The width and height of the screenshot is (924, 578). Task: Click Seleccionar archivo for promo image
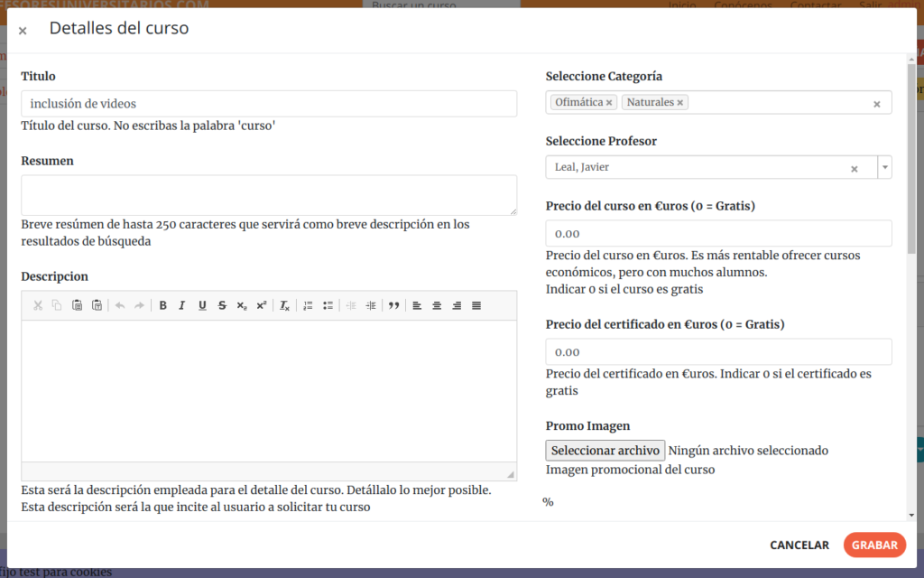[605, 451]
